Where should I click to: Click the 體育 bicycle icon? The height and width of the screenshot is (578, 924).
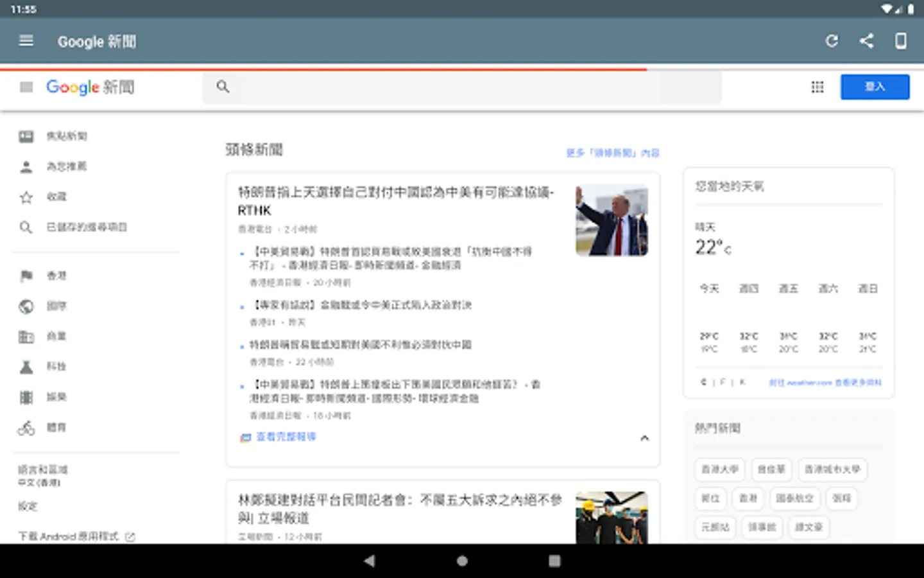26,428
